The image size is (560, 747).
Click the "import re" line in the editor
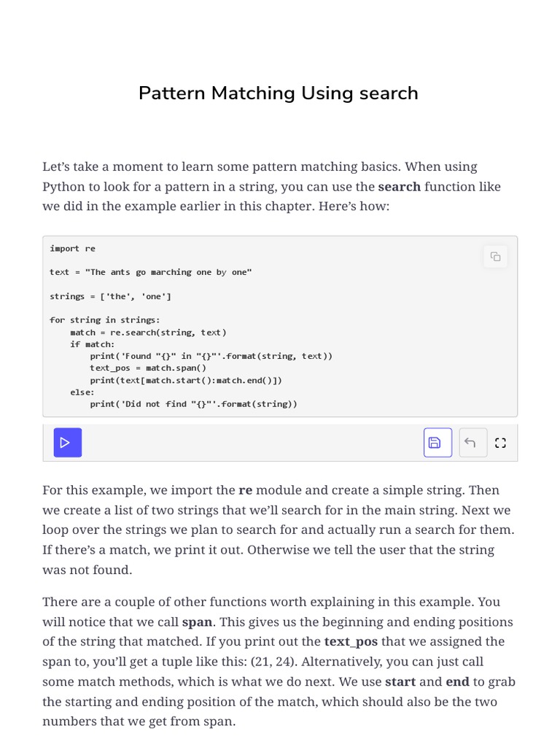pos(72,248)
